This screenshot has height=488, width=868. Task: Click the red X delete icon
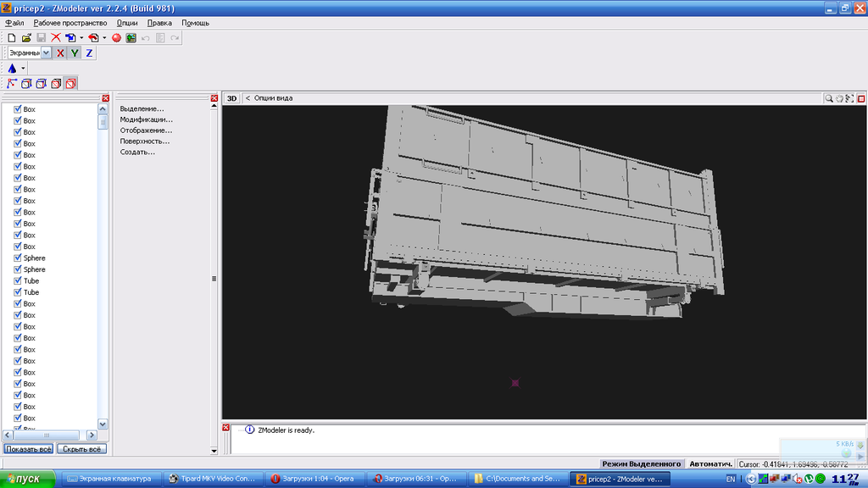(55, 38)
